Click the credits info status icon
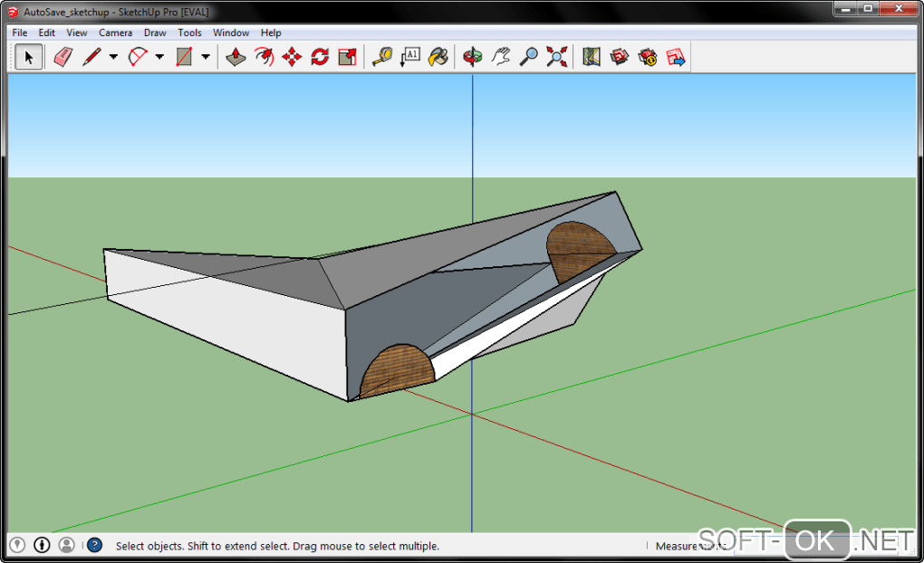This screenshot has width=924, height=563. (x=42, y=545)
